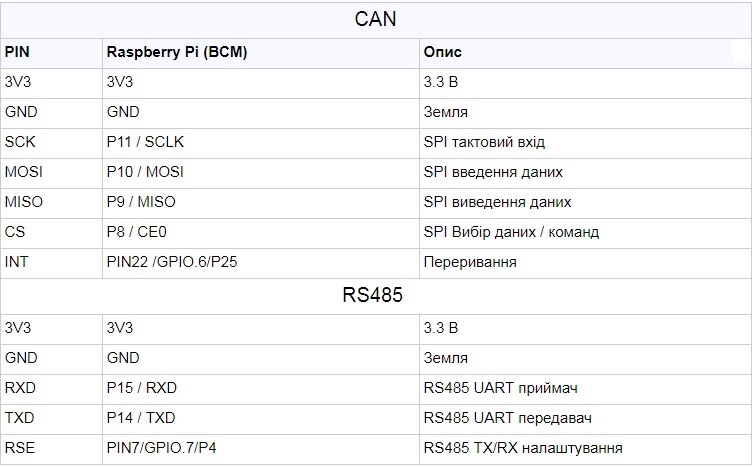This screenshot has height=467, width=754.
Task: Click the CAN section heading
Action: 375,19
